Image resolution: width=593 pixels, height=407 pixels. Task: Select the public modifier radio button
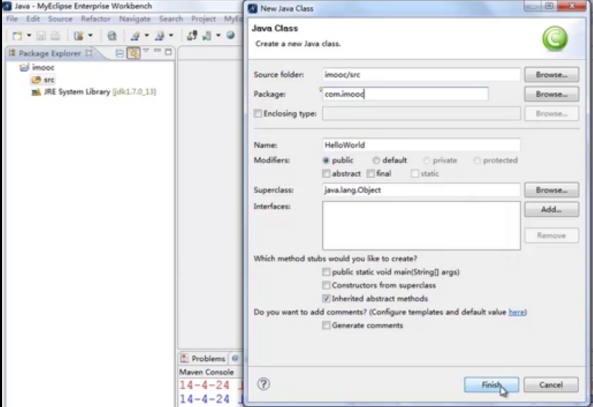326,160
